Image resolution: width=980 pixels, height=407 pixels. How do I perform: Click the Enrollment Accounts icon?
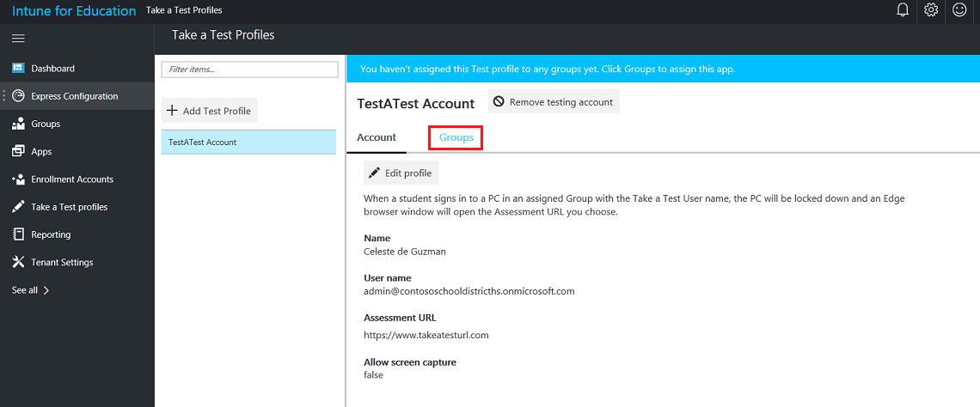point(18,179)
